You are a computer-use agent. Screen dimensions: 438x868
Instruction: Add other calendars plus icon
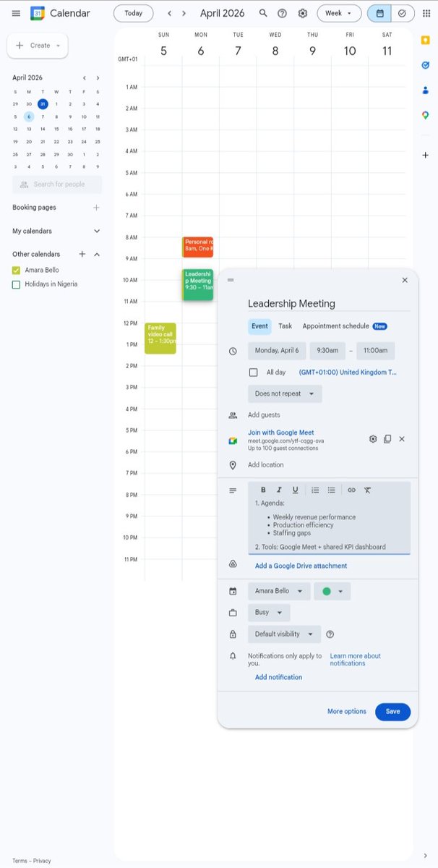(x=82, y=254)
